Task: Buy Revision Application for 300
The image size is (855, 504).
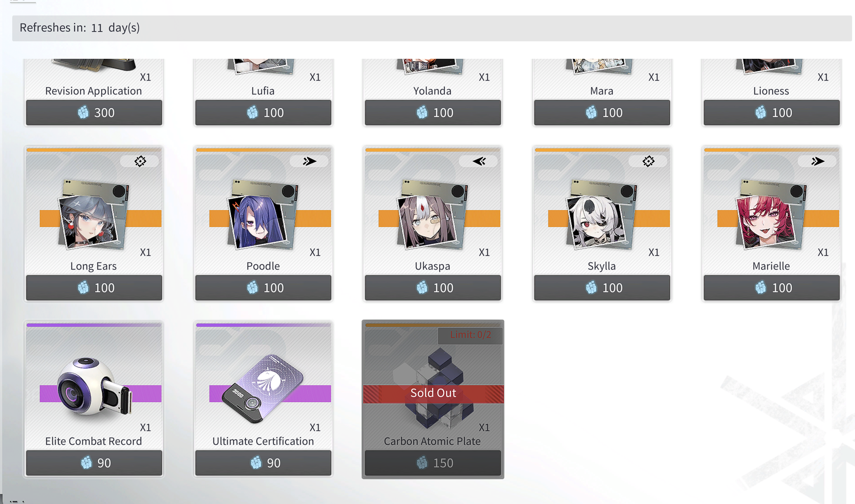Action: [94, 112]
